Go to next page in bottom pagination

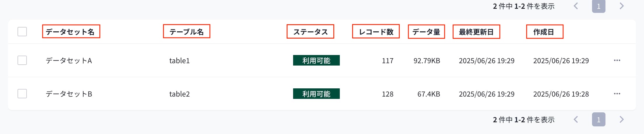(622, 119)
